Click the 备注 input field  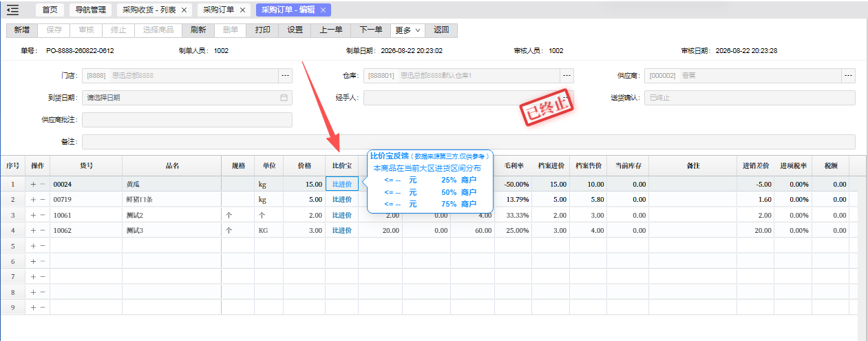[468, 142]
